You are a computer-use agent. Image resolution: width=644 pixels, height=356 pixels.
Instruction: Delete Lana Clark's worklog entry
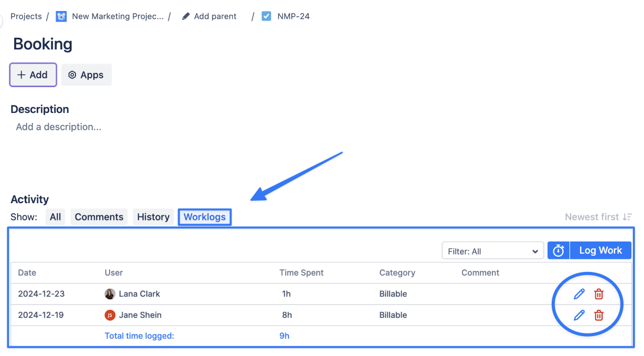[598, 294]
